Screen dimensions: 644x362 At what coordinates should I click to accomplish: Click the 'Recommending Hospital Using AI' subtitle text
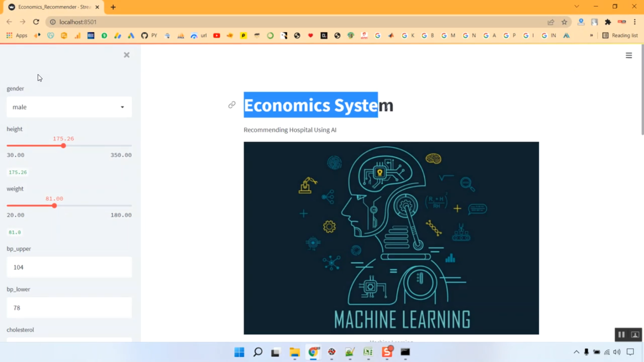point(290,130)
